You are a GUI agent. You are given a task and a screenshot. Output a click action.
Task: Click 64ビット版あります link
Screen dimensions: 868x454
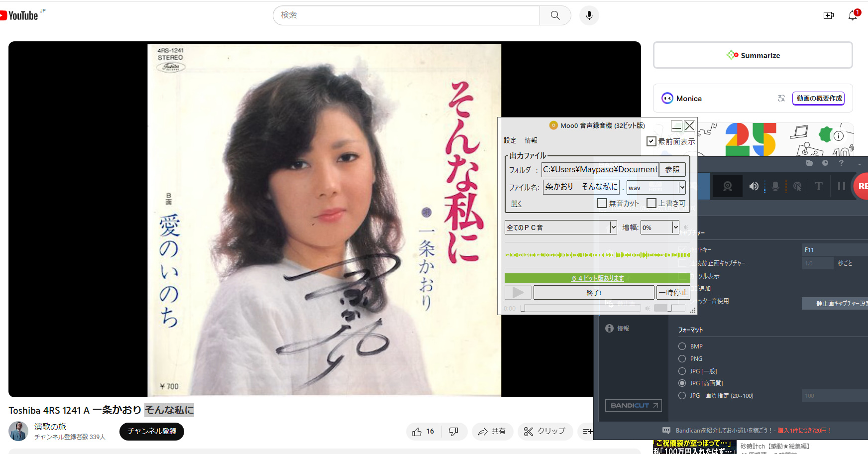click(x=597, y=278)
